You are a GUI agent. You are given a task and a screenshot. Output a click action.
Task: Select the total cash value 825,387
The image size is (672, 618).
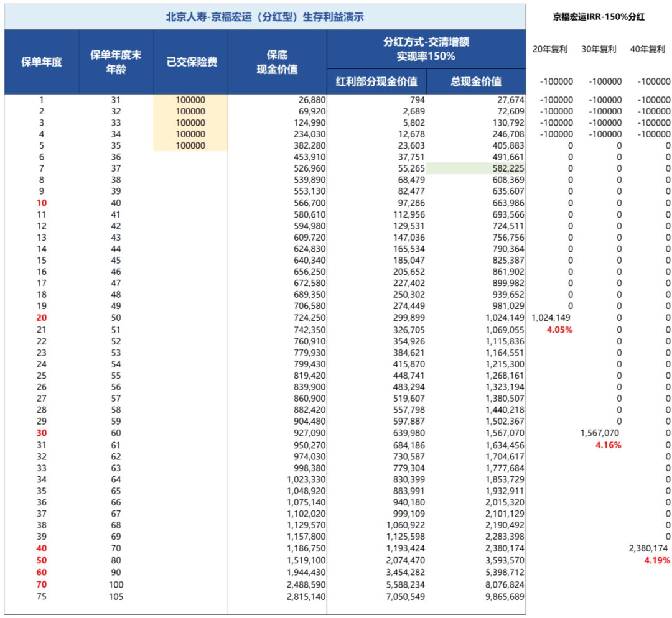tap(508, 261)
